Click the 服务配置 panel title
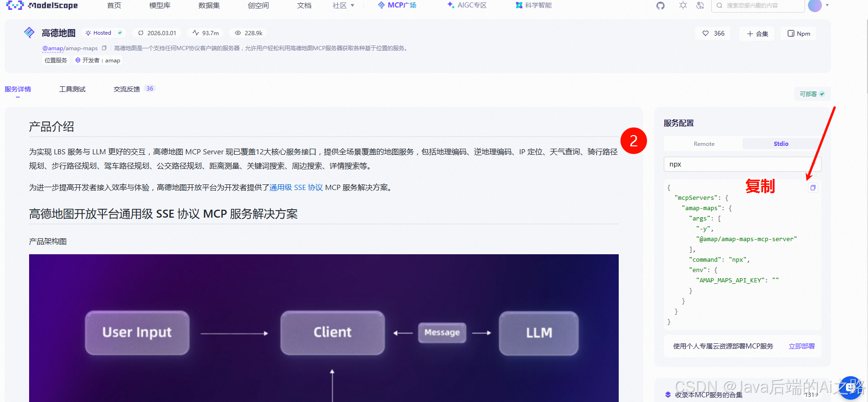 [678, 123]
